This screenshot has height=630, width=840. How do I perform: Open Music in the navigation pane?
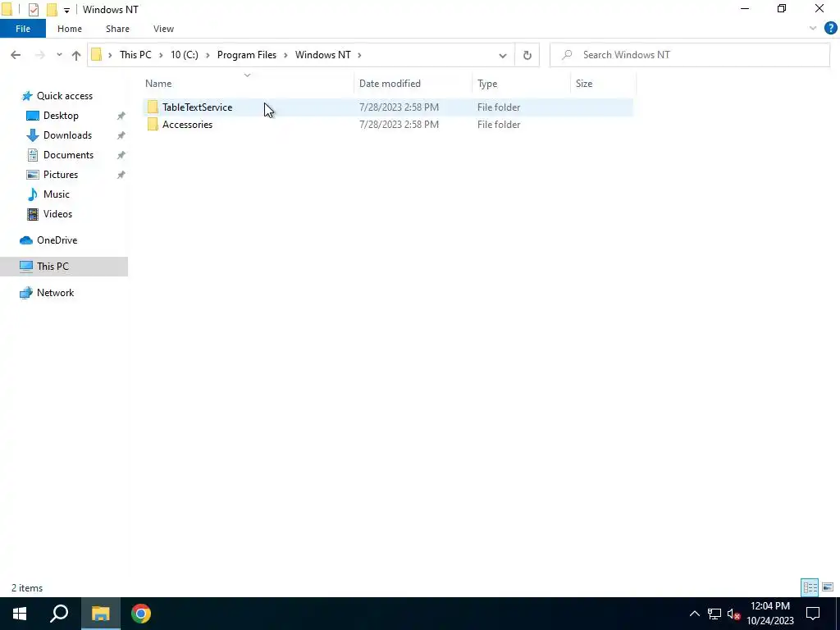click(57, 194)
